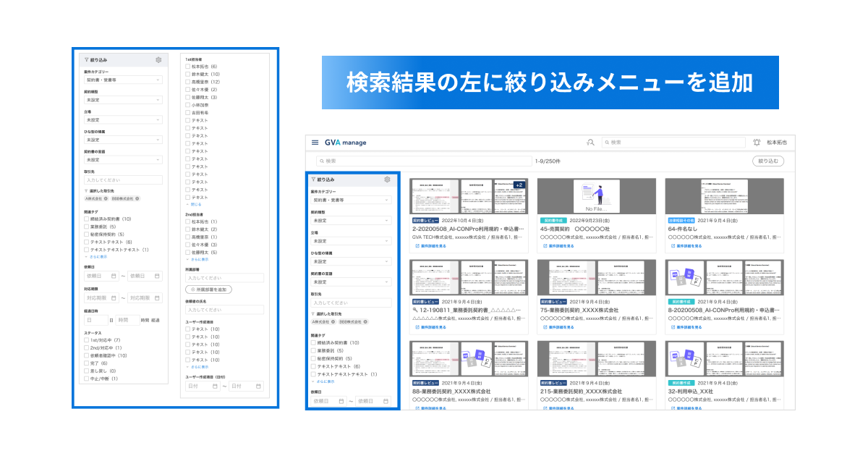Open the hamburger menu beside GVA manage logo
Screen dimensions: 868x456
[x=315, y=143]
